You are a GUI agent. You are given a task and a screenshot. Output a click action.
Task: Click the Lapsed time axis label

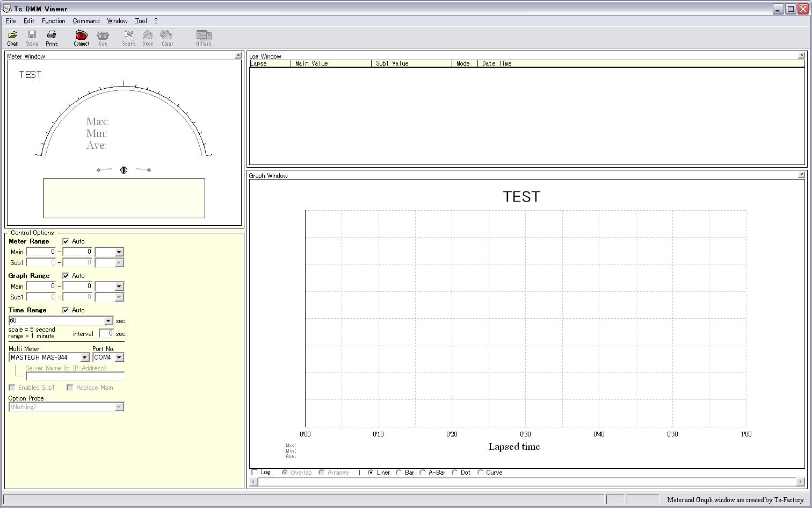pos(514,447)
